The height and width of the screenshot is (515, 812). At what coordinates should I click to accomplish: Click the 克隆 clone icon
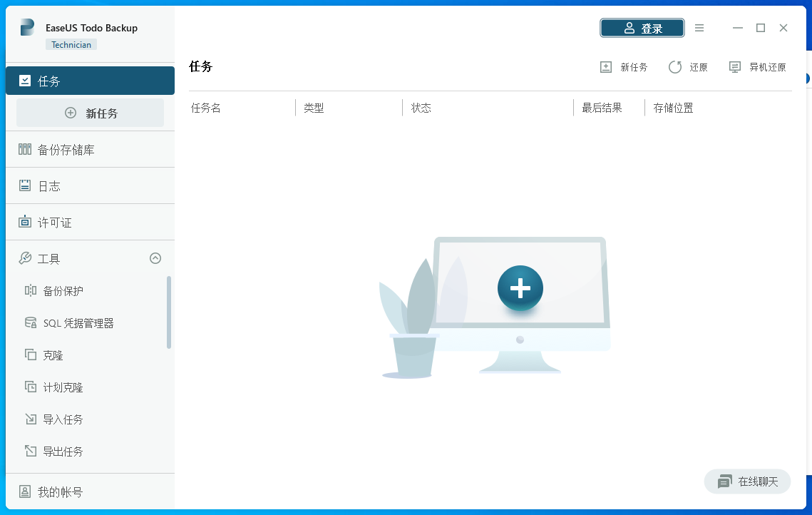click(x=31, y=355)
